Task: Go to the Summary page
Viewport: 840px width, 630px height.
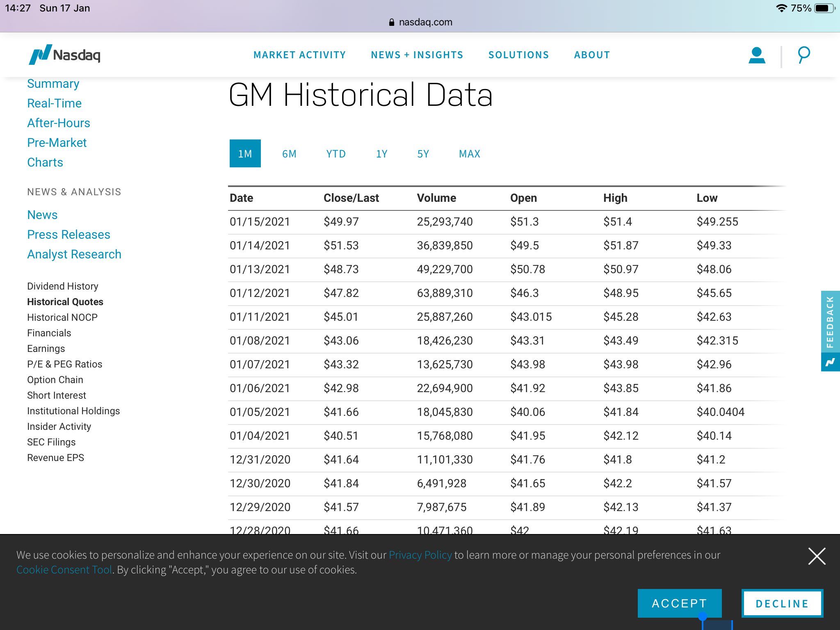Action: click(53, 84)
